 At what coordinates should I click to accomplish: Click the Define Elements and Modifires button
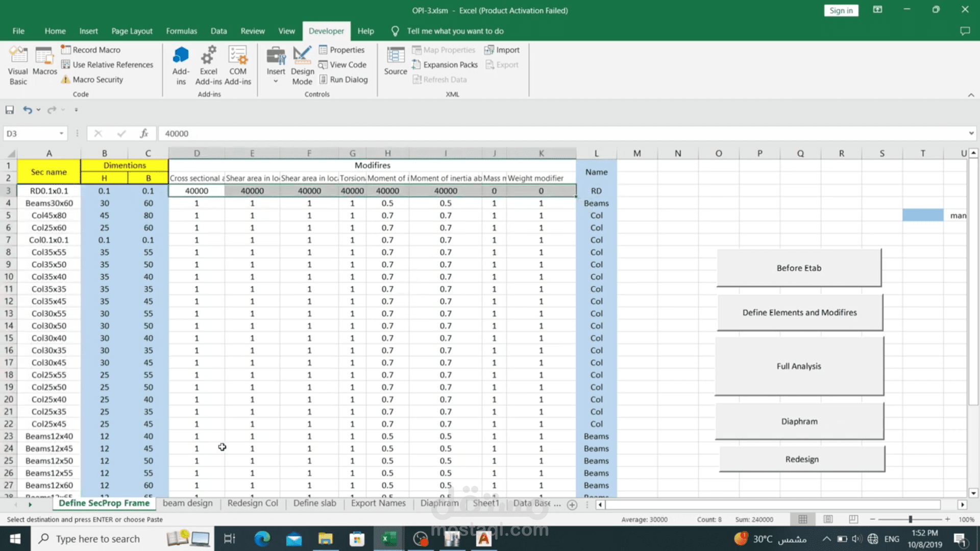click(x=799, y=313)
